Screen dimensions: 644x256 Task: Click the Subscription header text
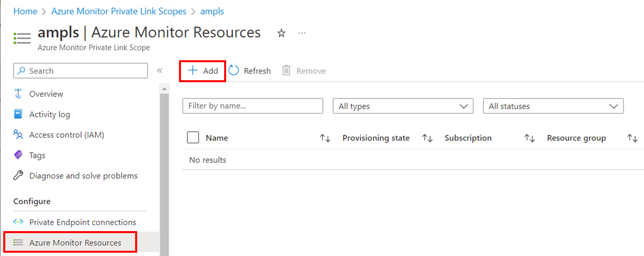click(468, 138)
